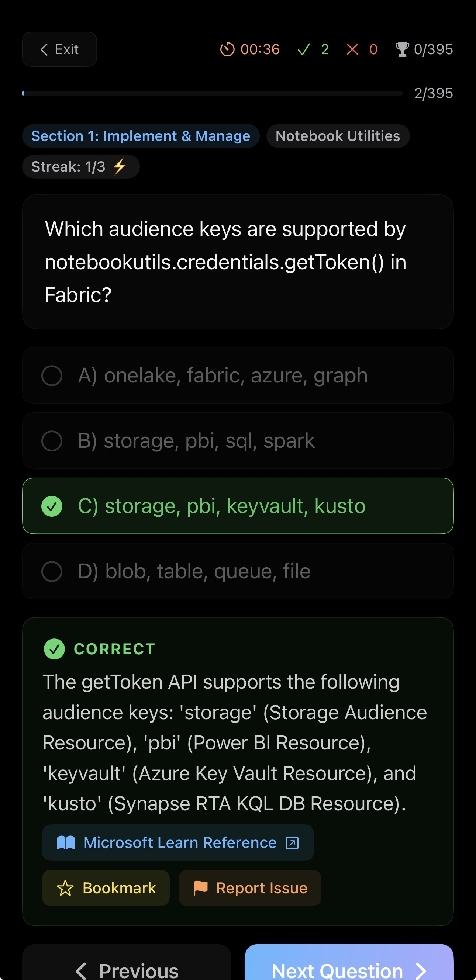The image size is (476, 980).
Task: Click the trophy score icon
Action: pyautogui.click(x=402, y=49)
